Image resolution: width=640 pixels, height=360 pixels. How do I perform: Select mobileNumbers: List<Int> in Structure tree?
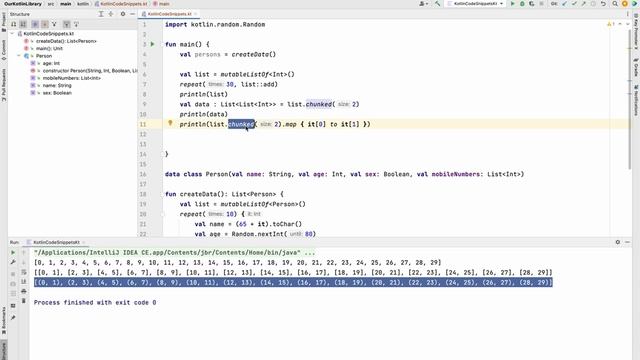72,78
